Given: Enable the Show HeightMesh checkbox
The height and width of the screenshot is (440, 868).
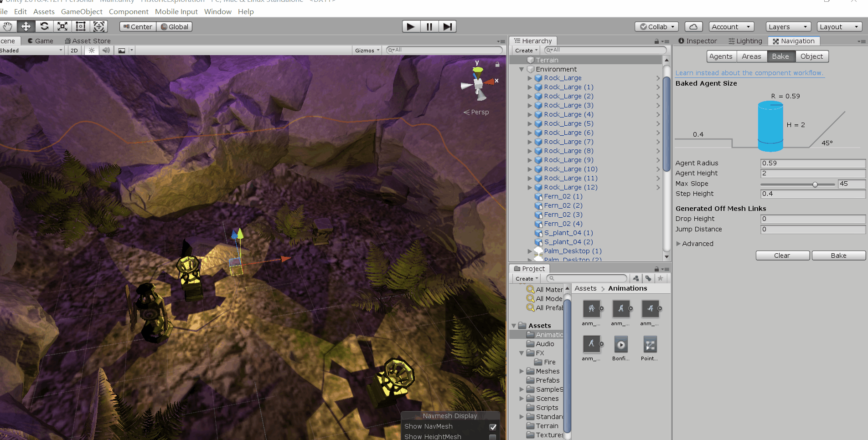Looking at the screenshot, I should tap(493, 436).
